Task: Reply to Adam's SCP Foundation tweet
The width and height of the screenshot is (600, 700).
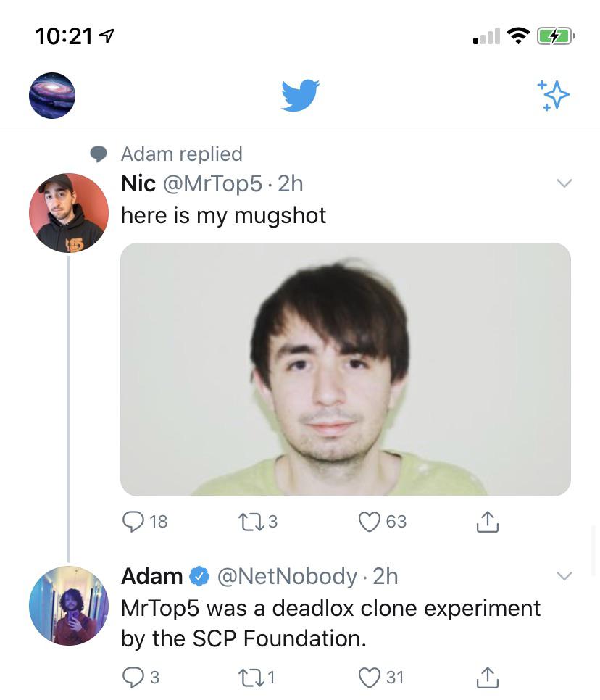Action: click(134, 678)
